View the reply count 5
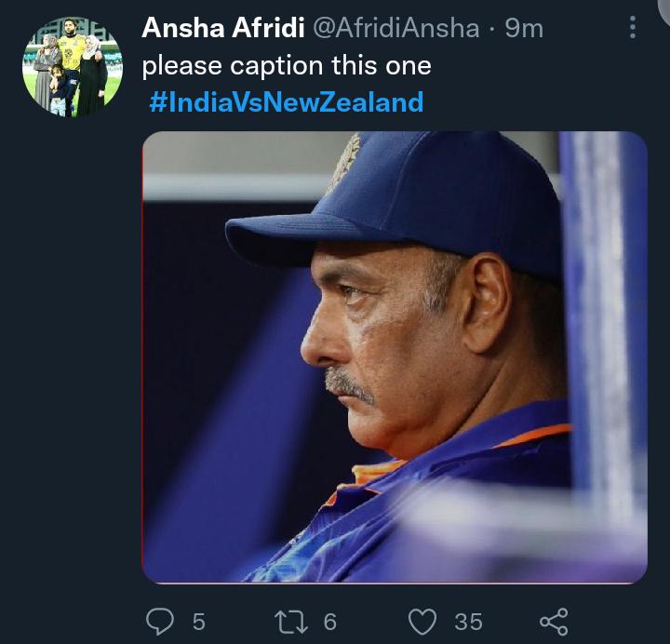The image size is (670, 644). click(x=199, y=622)
